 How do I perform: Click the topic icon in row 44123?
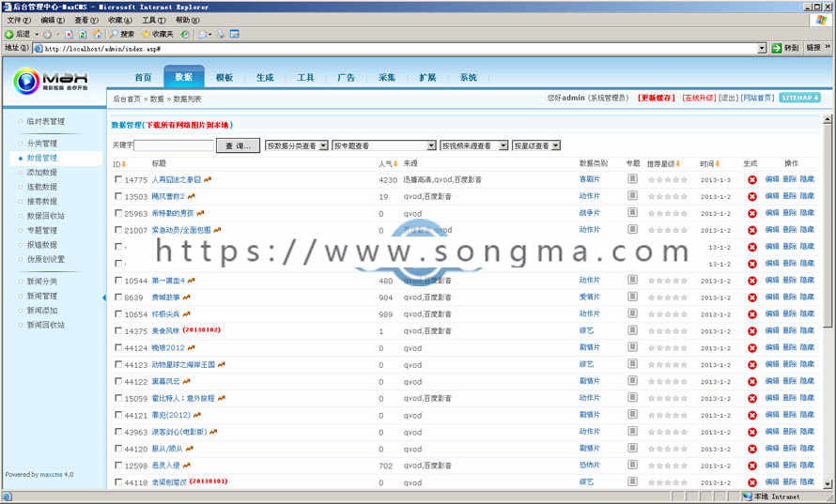coord(632,363)
